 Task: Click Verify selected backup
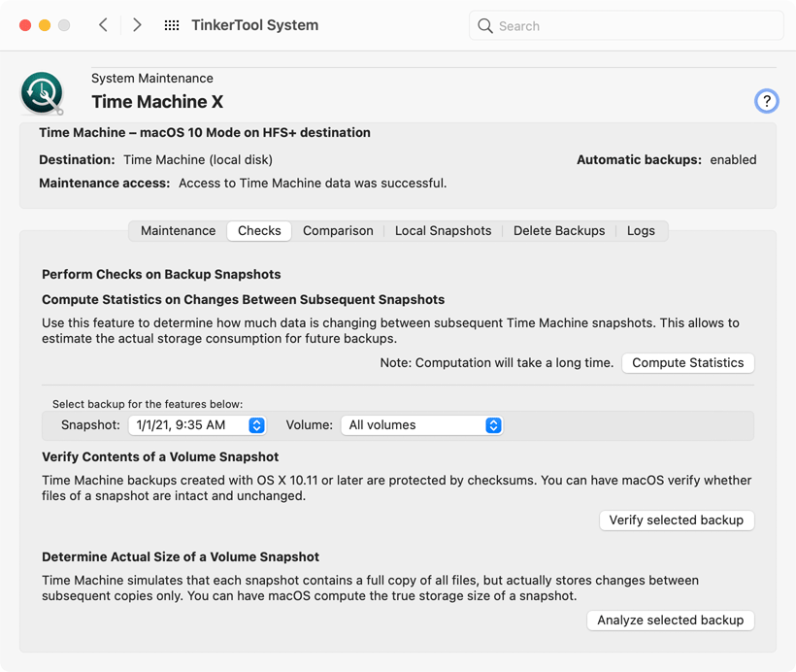(677, 521)
